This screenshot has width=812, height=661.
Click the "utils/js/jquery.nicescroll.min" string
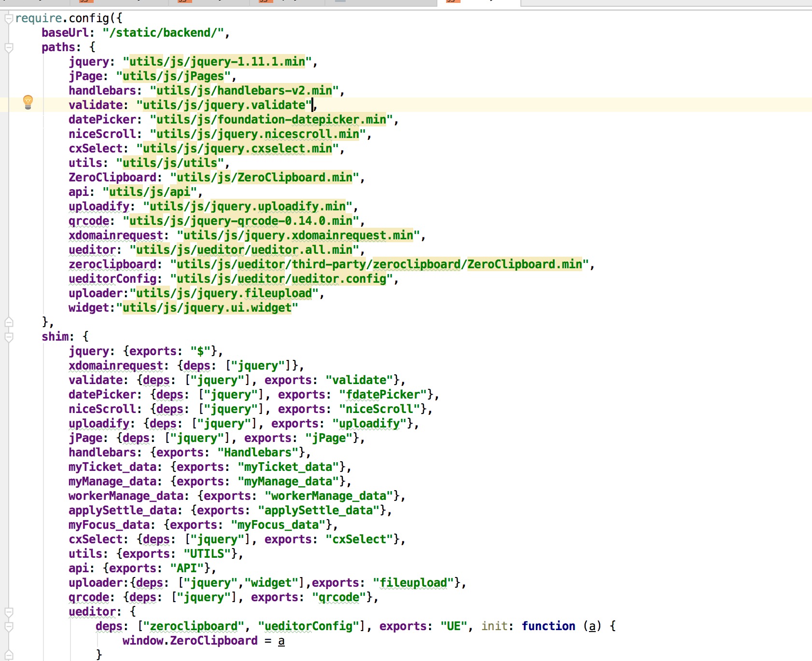(257, 134)
